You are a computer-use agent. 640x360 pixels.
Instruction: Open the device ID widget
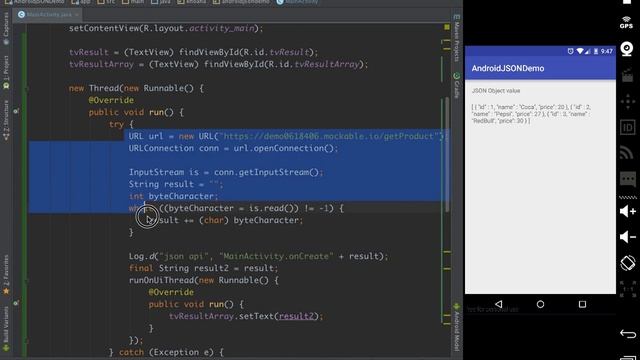(x=627, y=127)
